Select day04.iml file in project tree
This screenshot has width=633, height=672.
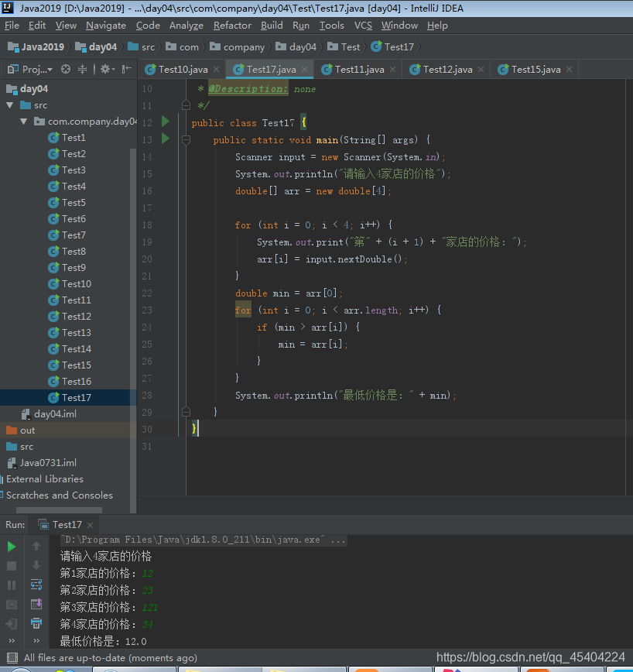pyautogui.click(x=50, y=413)
